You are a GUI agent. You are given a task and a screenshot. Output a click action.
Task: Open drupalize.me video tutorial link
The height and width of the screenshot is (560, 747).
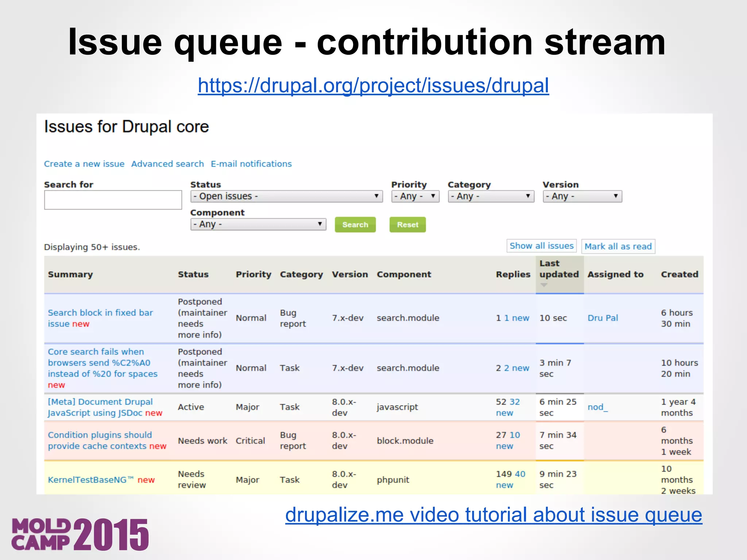tap(494, 515)
